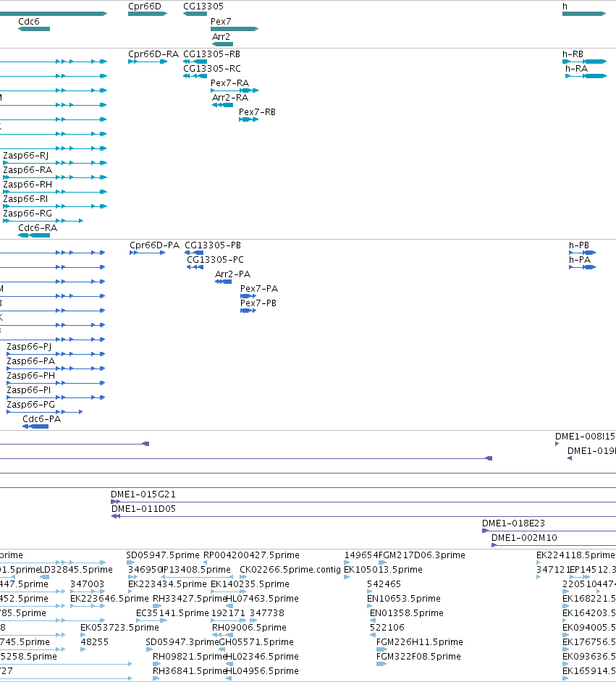Click BAC clone DME1-002M10
Image resolution: width=616 pixels, height=682 pixels.
point(554,545)
